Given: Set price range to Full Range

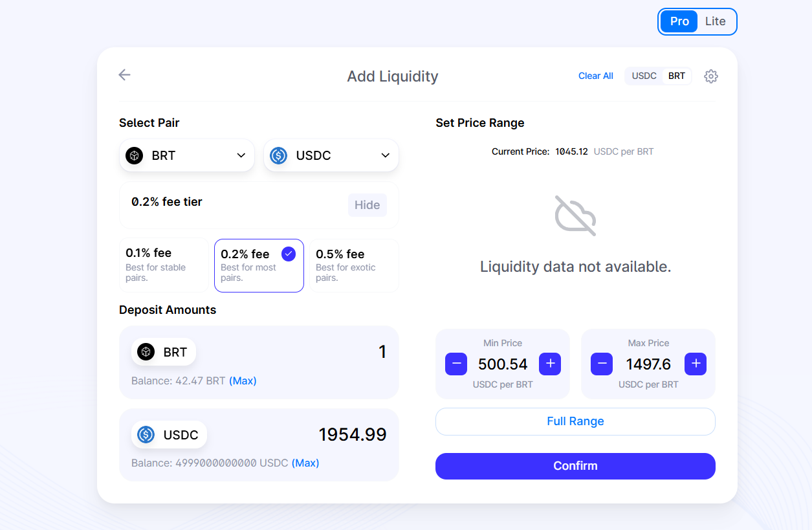Looking at the screenshot, I should 575,421.
